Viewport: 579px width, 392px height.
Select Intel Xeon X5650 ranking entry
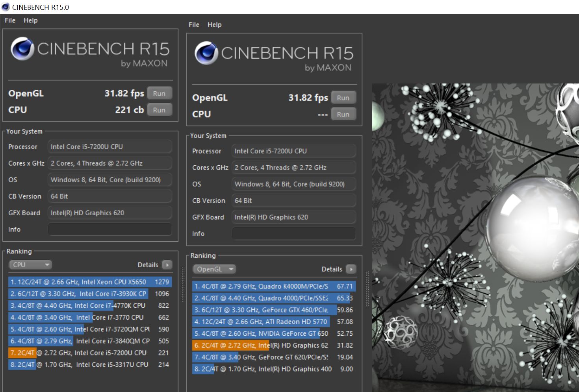[90, 282]
